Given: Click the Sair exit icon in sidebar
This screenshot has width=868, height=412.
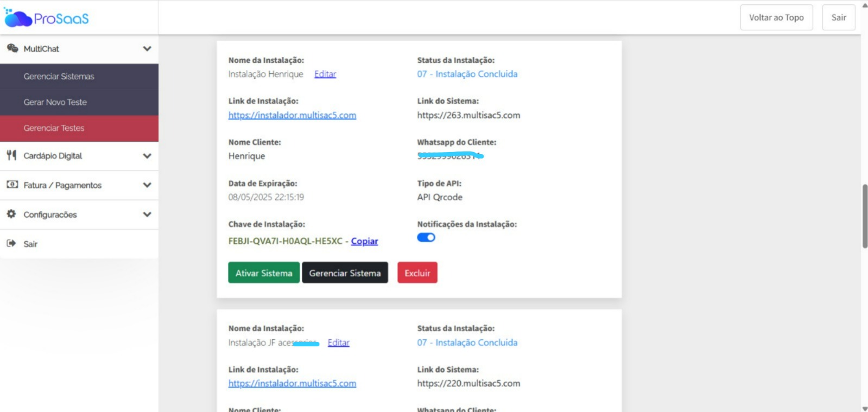Looking at the screenshot, I should click(11, 244).
